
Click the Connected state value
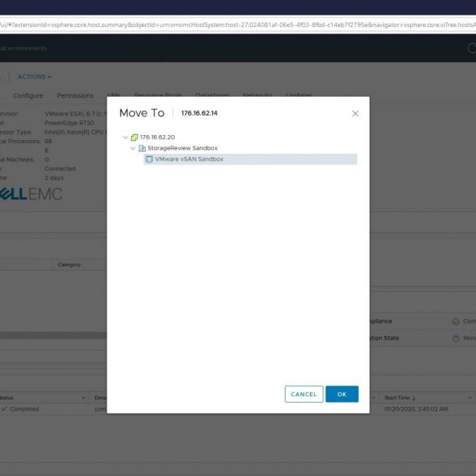(x=59, y=168)
